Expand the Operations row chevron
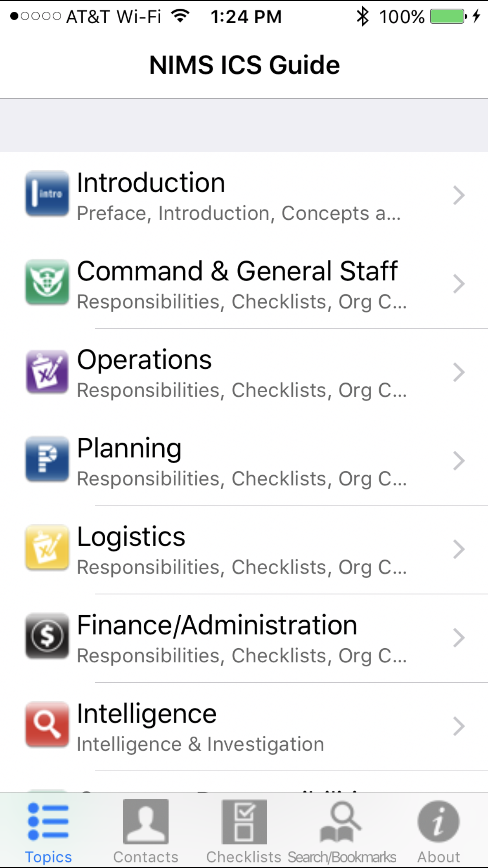 pyautogui.click(x=459, y=372)
